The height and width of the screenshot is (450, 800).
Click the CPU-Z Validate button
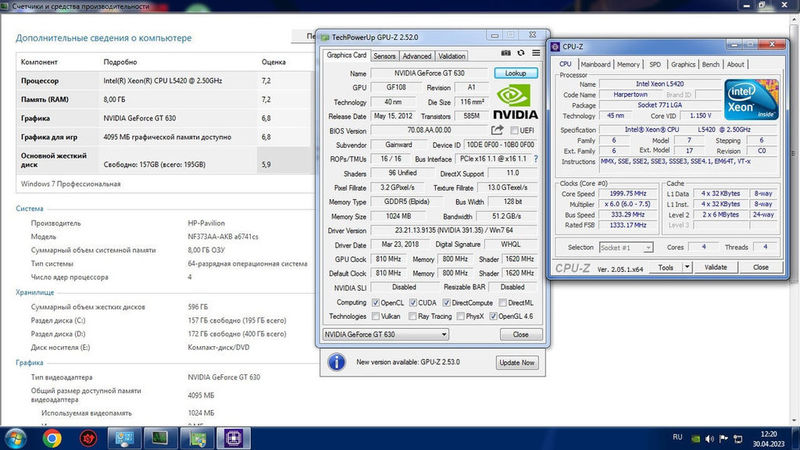click(715, 267)
